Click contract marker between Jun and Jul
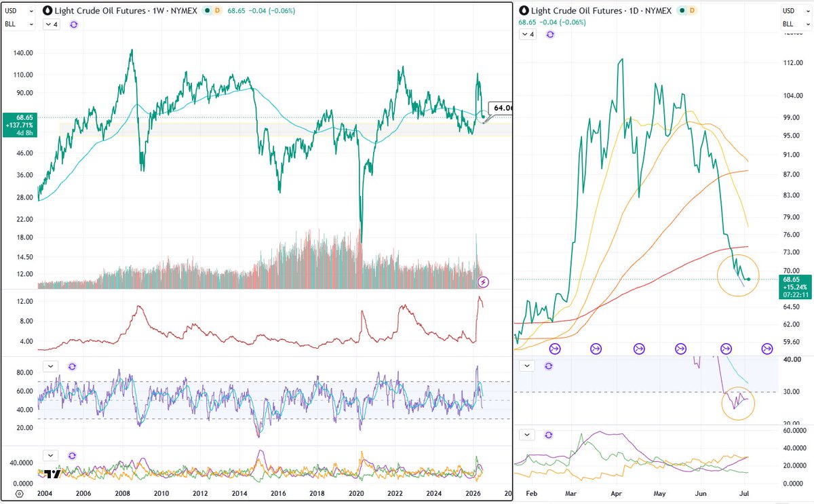Image resolution: width=814 pixels, height=504 pixels. coord(725,349)
